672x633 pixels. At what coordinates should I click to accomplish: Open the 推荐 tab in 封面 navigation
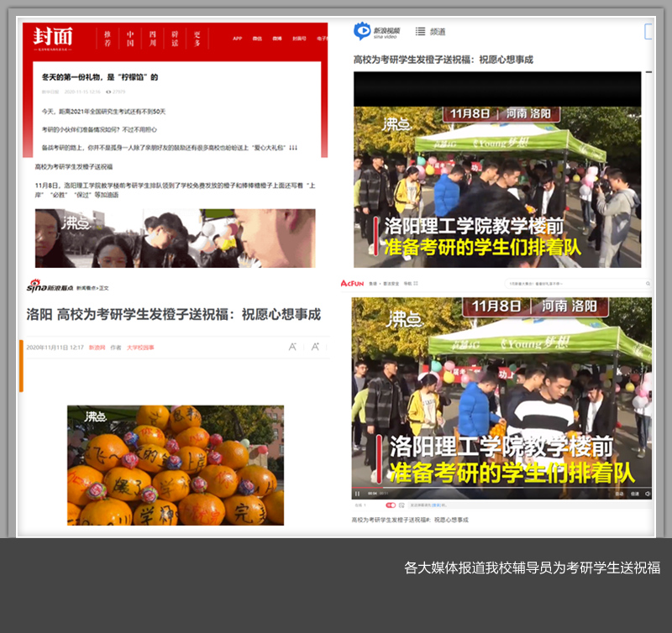pos(107,37)
